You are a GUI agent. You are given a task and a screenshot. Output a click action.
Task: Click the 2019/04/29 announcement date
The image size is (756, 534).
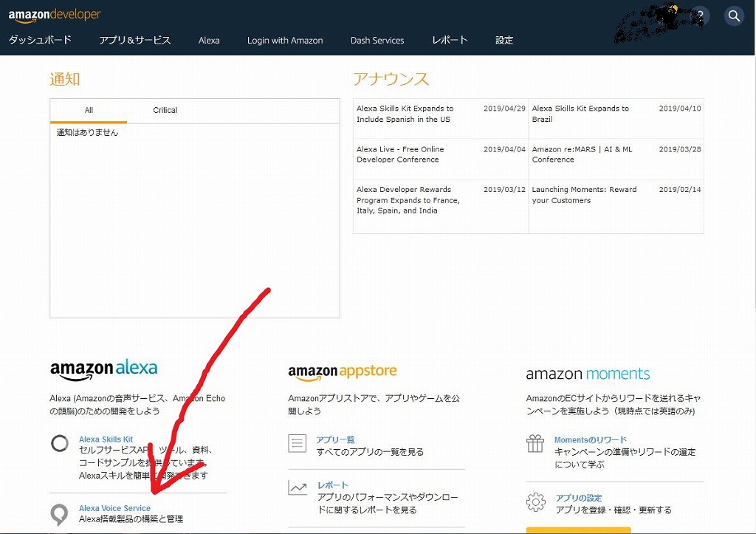pyautogui.click(x=504, y=109)
